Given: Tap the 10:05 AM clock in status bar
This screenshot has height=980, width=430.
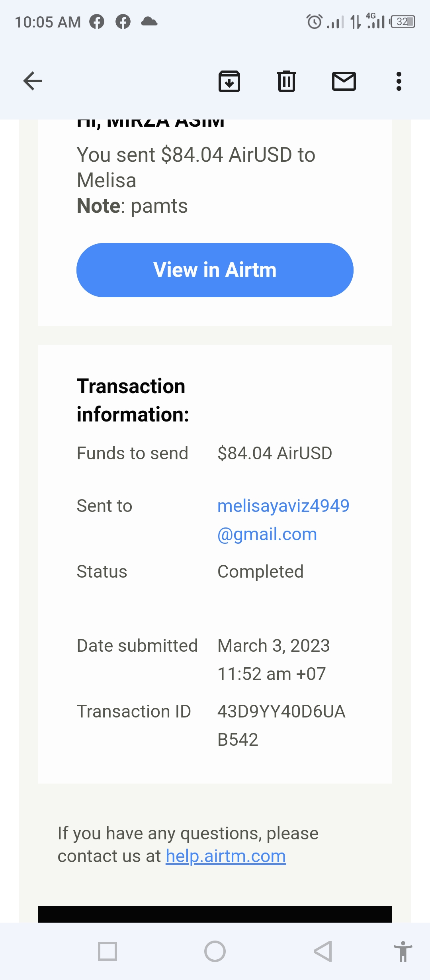Looking at the screenshot, I should coord(48,22).
